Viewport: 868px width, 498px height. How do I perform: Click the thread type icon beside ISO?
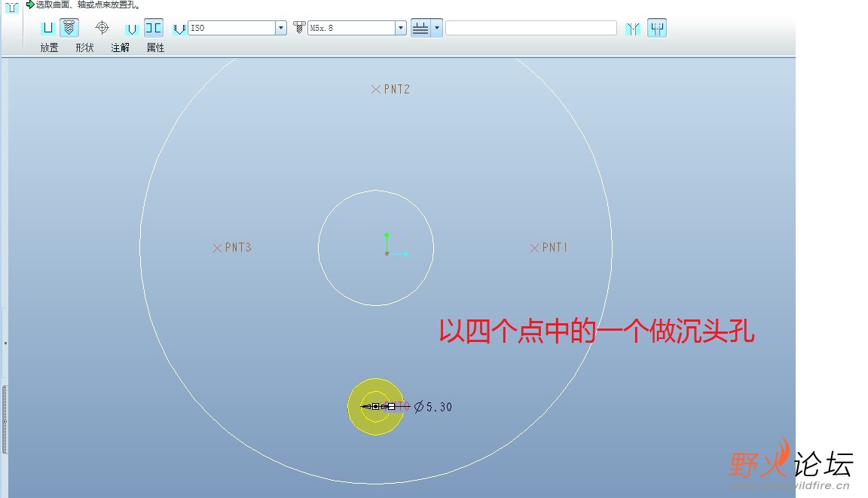point(179,28)
